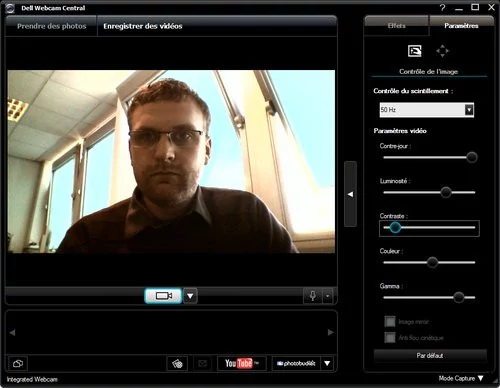Open the photobucket share button

[x=296, y=363]
